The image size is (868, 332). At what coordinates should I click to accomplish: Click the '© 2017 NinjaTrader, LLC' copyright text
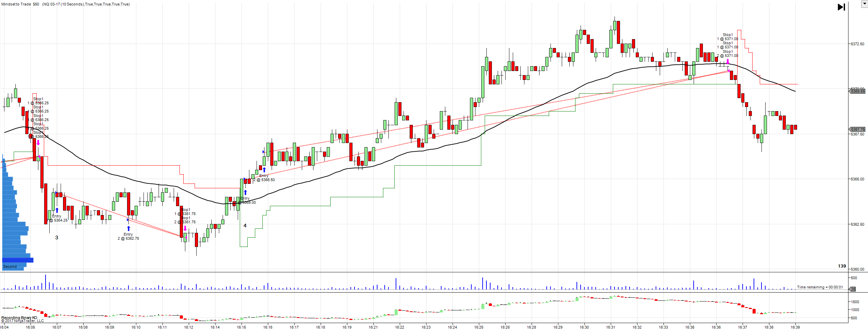coord(23,321)
